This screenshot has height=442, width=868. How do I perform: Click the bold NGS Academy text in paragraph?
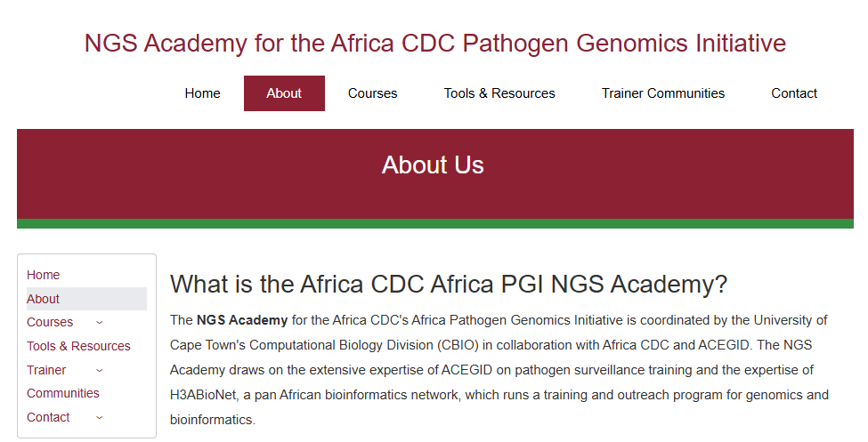tap(242, 320)
